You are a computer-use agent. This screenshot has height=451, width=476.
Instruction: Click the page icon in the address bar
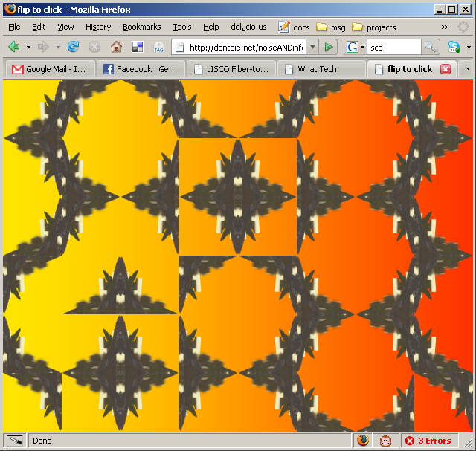pyautogui.click(x=180, y=47)
